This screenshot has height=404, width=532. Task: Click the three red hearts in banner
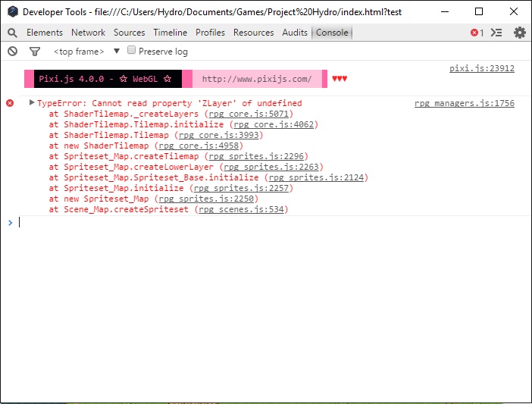point(340,79)
